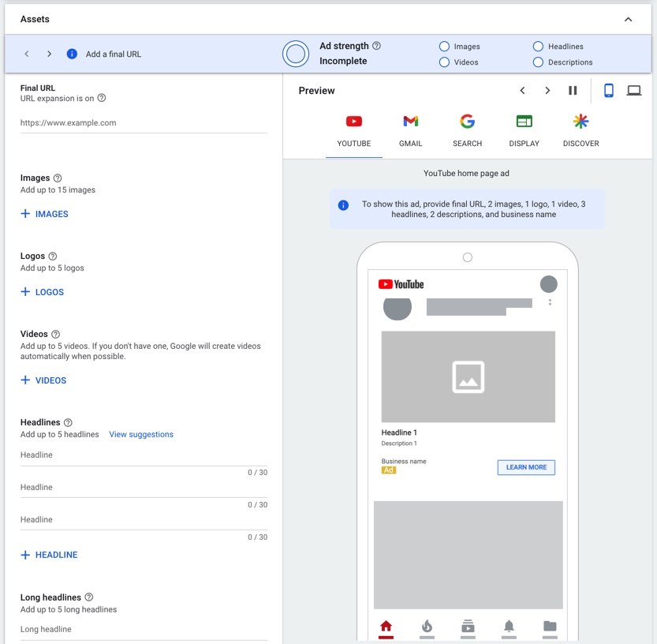This screenshot has width=657, height=644.
Task: Click the Final URL input field
Action: coord(144,123)
